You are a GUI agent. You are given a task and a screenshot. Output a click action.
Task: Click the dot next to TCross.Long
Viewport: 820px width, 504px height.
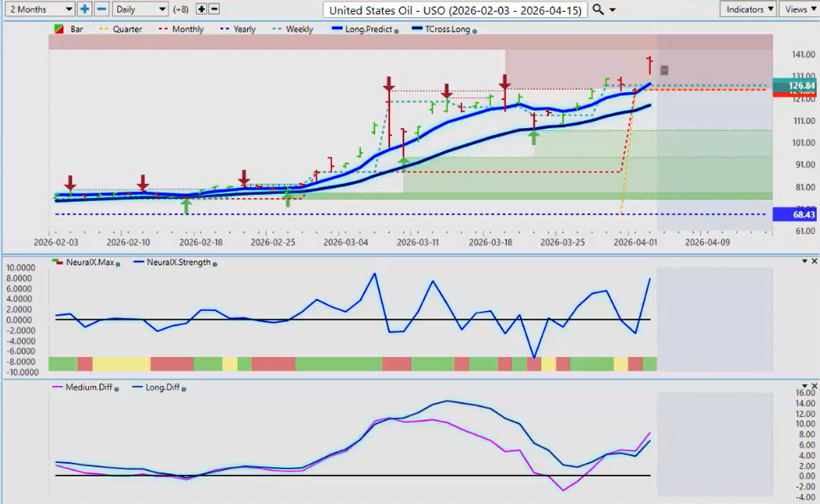point(475,30)
